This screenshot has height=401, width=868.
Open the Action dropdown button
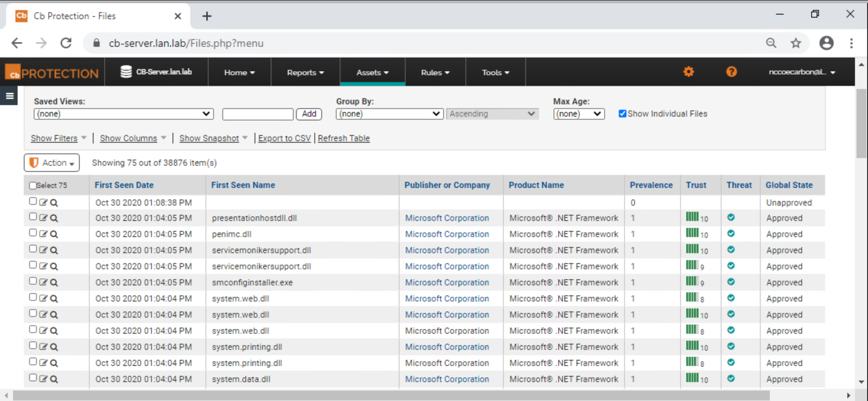tap(52, 163)
